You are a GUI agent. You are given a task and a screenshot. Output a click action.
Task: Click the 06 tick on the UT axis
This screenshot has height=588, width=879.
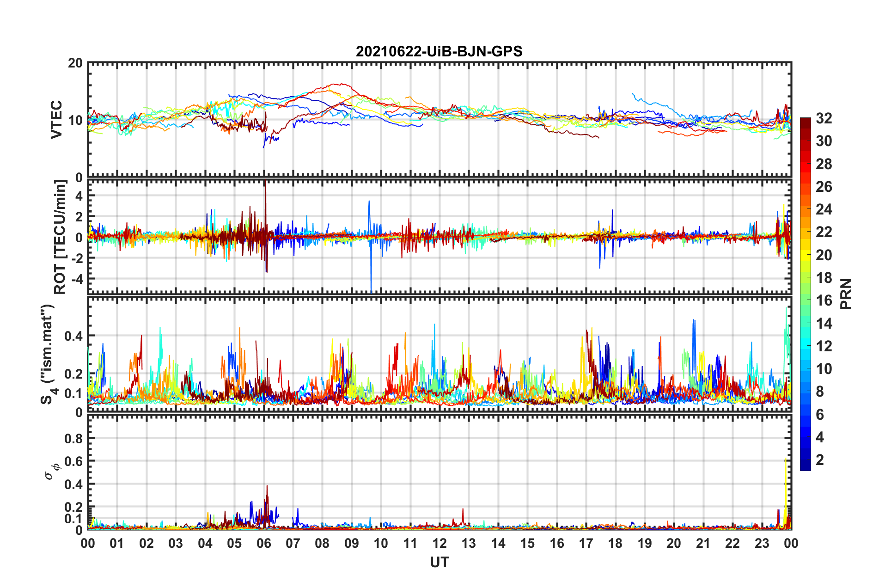(264, 543)
